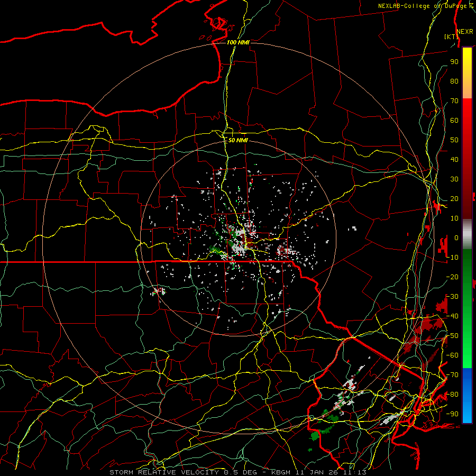The image size is (476, 476).
Task: Click the NEXR label above the color bar
Action: (x=465, y=32)
